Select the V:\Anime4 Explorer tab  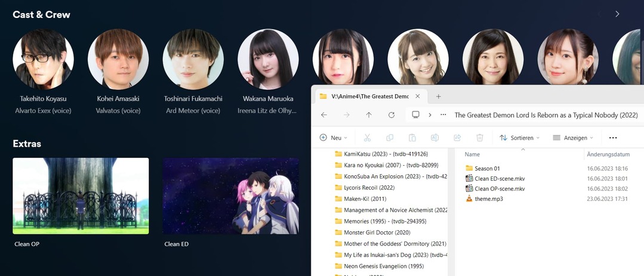tap(369, 97)
